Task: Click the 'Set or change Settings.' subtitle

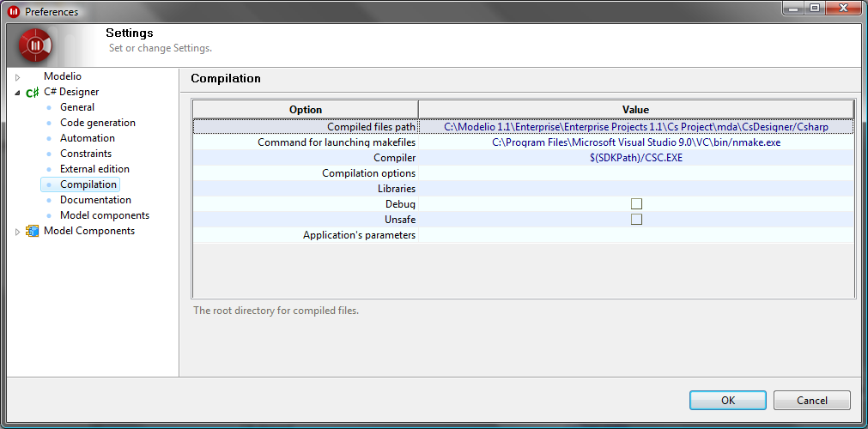Action: (161, 48)
